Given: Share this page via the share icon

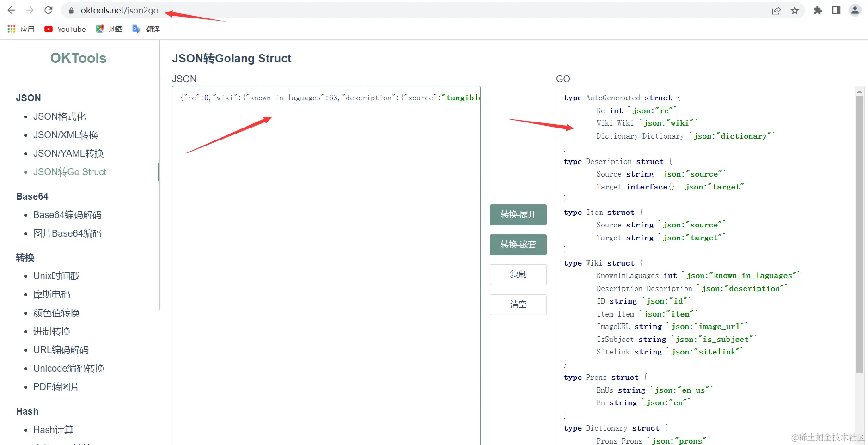Looking at the screenshot, I should (x=776, y=11).
